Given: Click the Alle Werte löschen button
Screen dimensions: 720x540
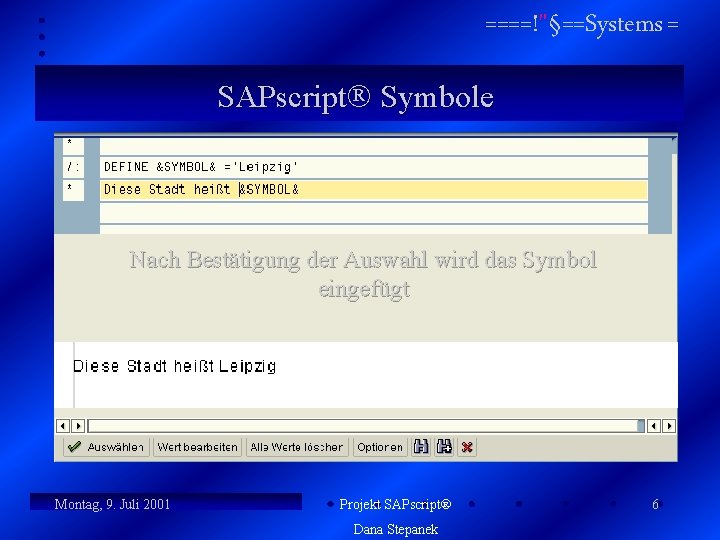Looking at the screenshot, I should (x=297, y=447).
